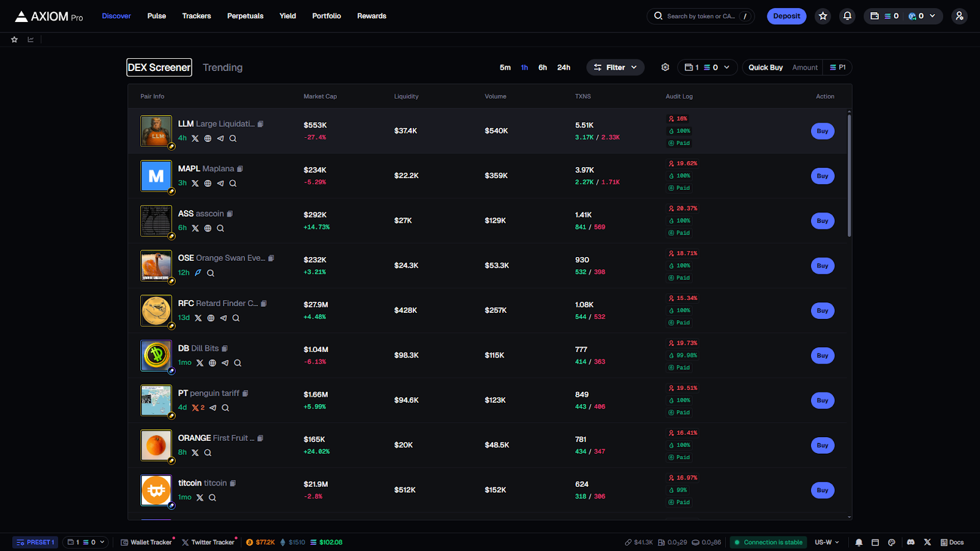Open the Rewards menu item

pos(372,16)
